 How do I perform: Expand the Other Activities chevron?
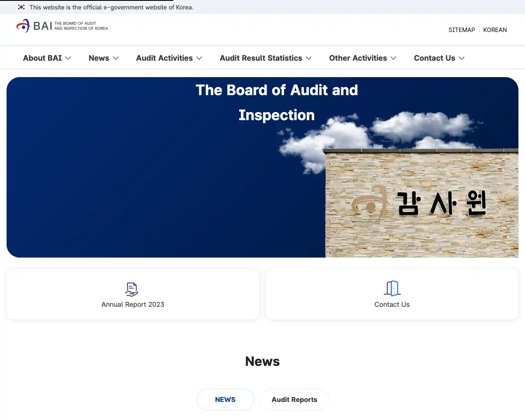(393, 58)
